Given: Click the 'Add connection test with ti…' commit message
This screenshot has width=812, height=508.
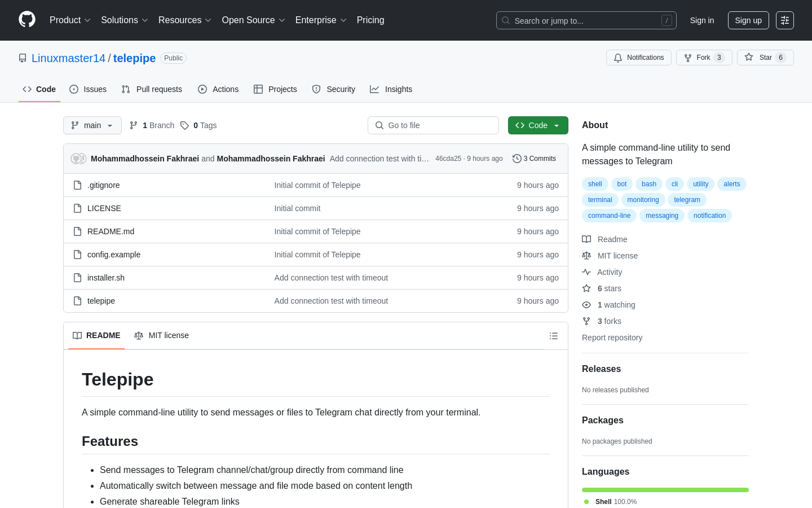Looking at the screenshot, I should pos(379,159).
